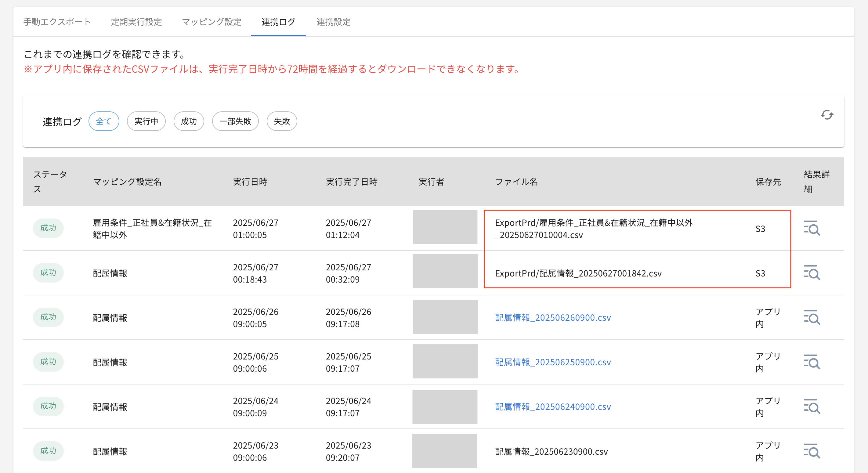Filter logs by 一部失敗 status
This screenshot has height=473, width=868.
(235, 121)
